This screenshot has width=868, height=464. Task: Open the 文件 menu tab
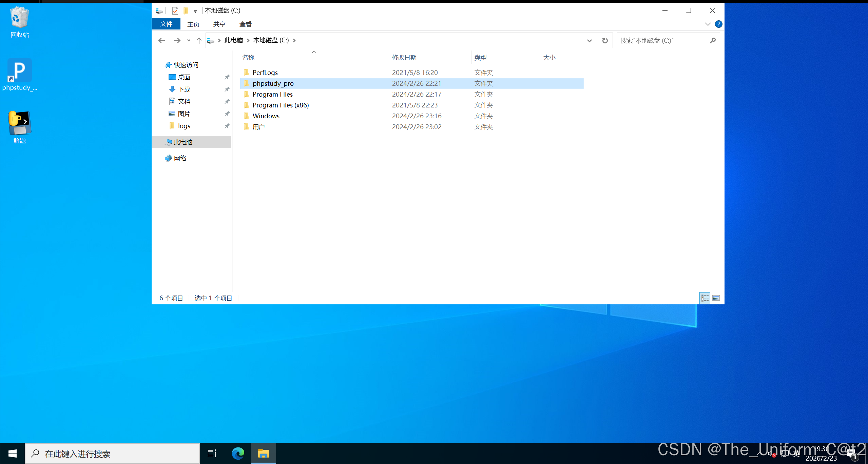166,24
